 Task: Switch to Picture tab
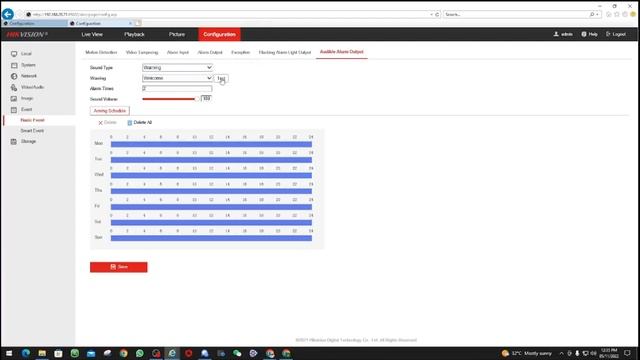click(177, 35)
